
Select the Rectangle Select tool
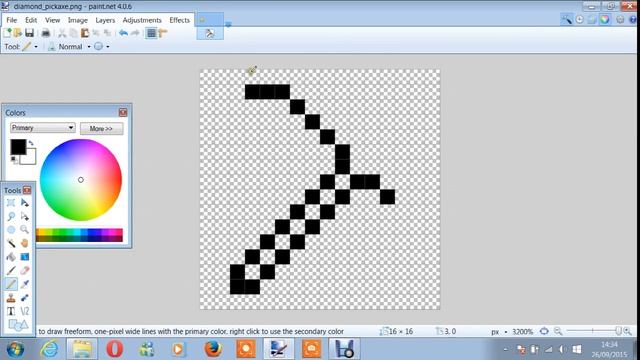pos(11,203)
